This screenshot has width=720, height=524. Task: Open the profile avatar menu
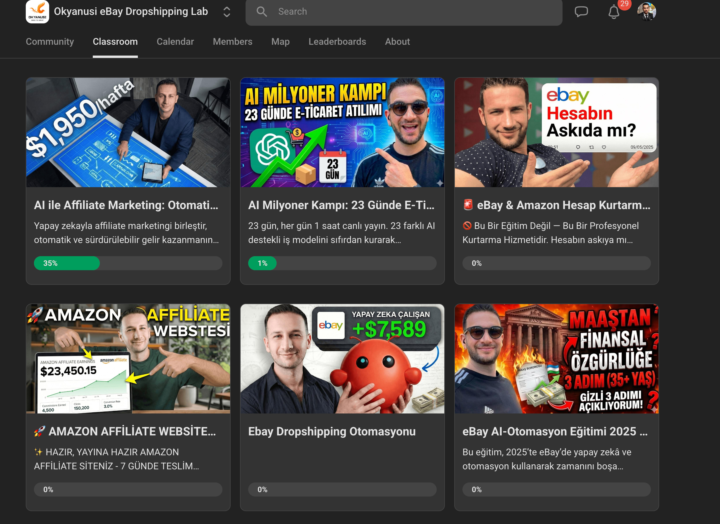tap(647, 11)
